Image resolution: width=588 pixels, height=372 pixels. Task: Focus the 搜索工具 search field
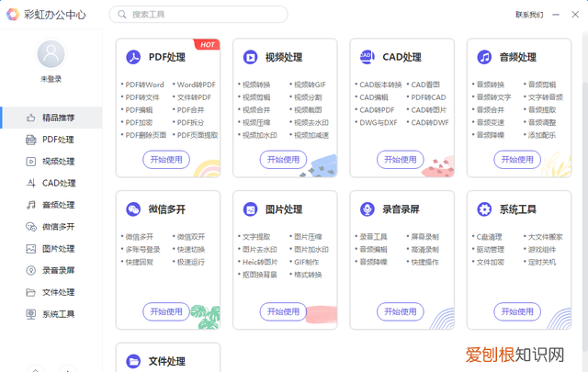click(x=198, y=15)
